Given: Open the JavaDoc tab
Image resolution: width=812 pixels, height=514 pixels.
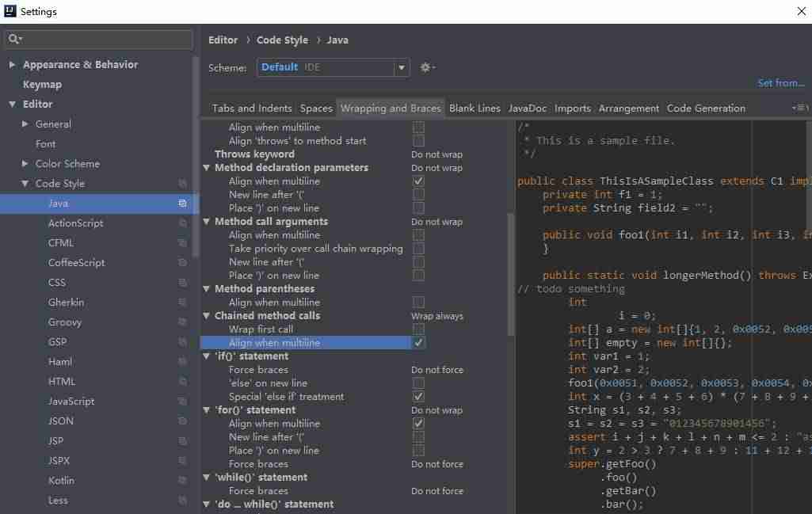Looking at the screenshot, I should (527, 109).
